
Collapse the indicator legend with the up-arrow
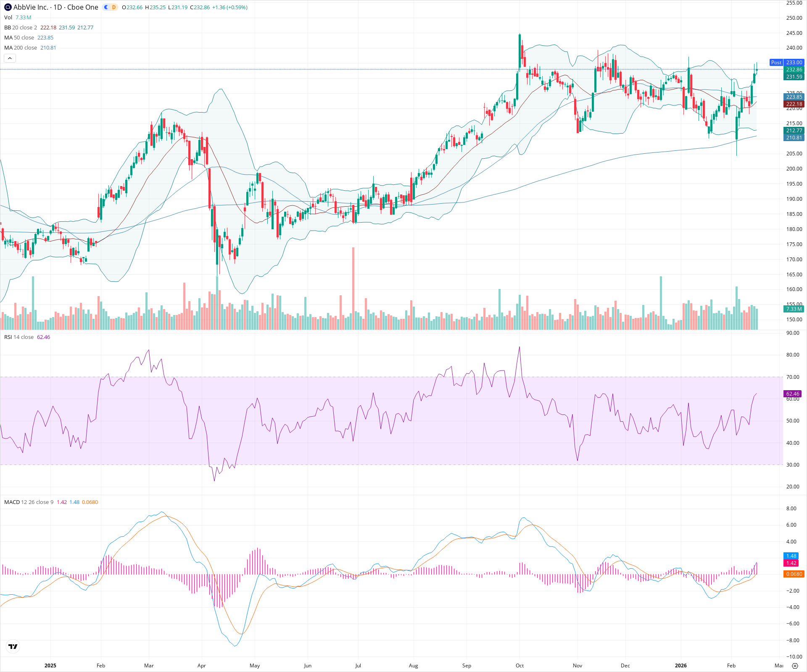tap(10, 58)
